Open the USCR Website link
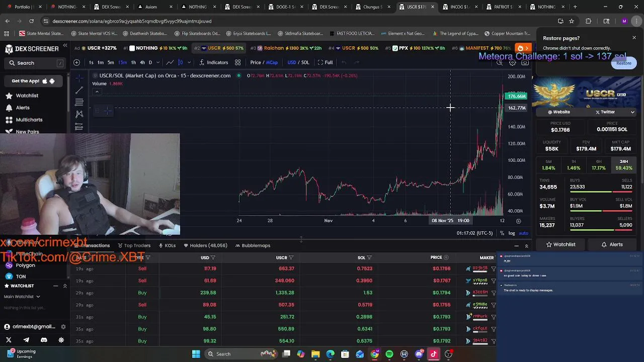This screenshot has height=362, width=644. [x=559, y=112]
